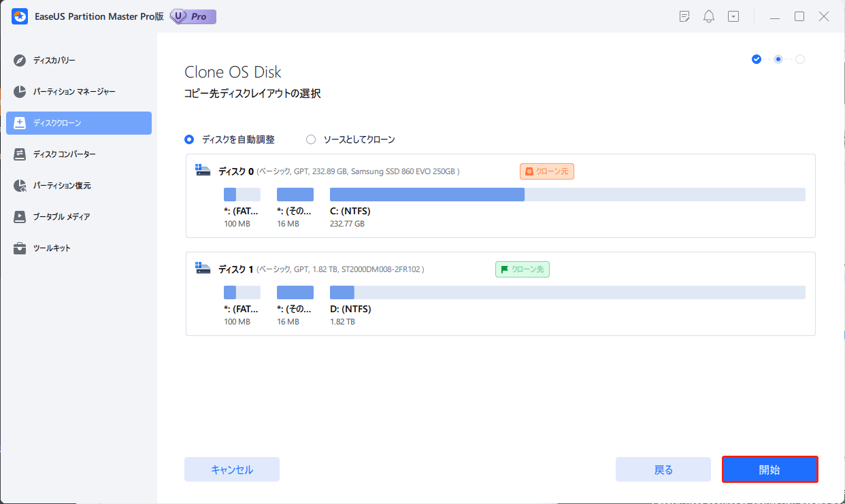Screen dimensions: 845x504
Task: Open the title bar dropdown menu
Action: click(733, 16)
